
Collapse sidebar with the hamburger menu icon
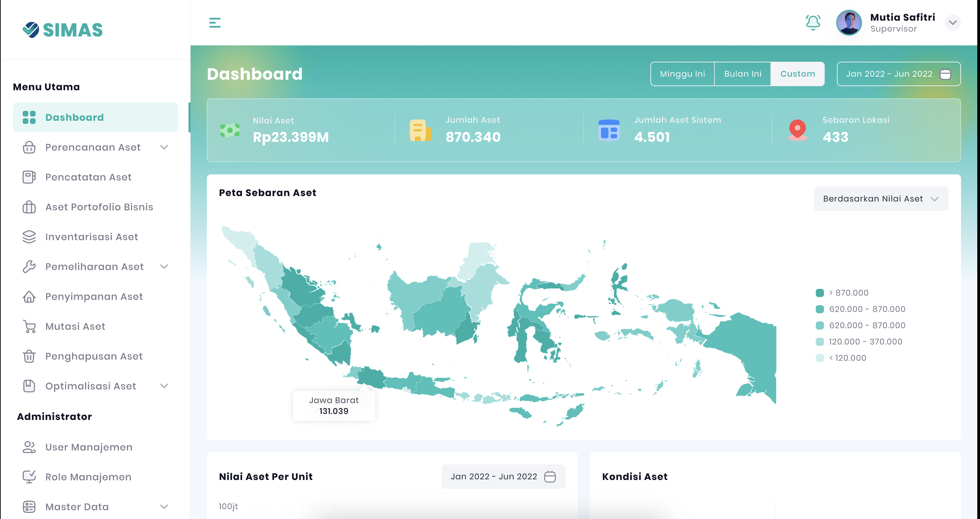pos(215,23)
